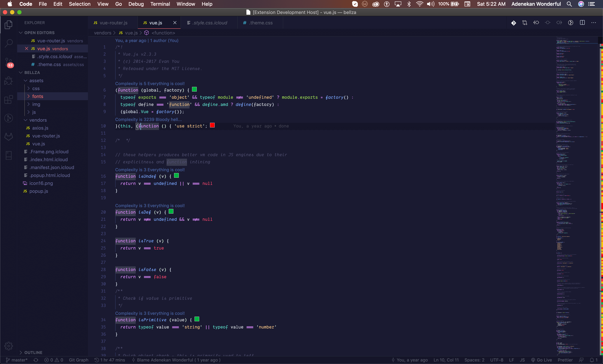Click sync changes icon in status bar
Image resolution: width=603 pixels, height=364 pixels.
pos(36,360)
